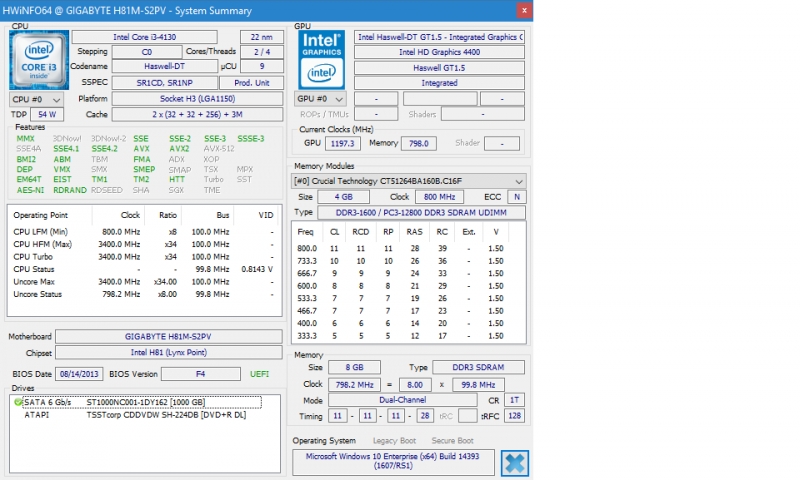
Task: Click the Intel Haswell-DT GT1.5 Integrated Graphics field
Action: click(439, 37)
